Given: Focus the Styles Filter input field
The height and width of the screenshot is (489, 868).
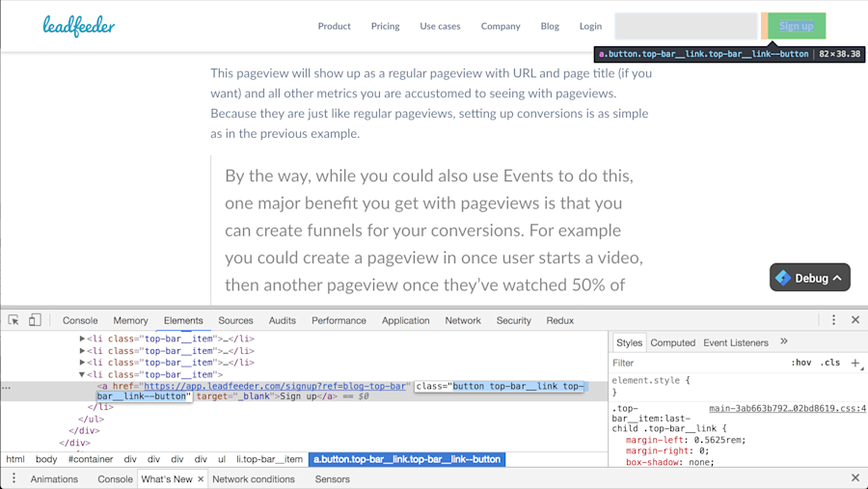Looking at the screenshot, I should [x=697, y=363].
